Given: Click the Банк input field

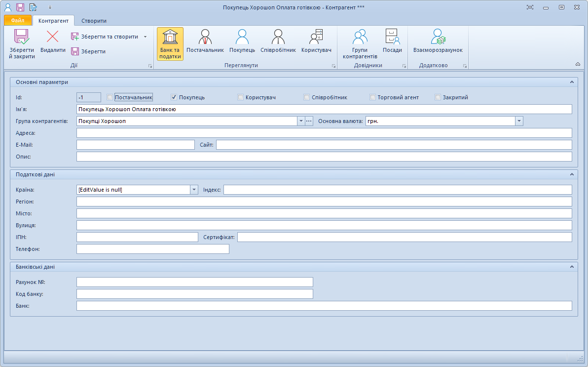Looking at the screenshot, I should click(324, 306).
